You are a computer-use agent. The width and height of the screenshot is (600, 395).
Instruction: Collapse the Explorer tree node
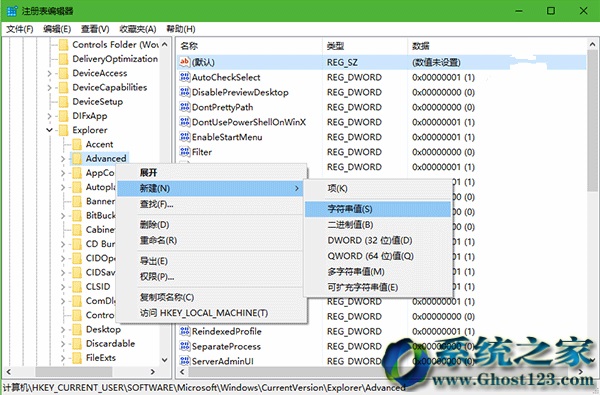49,130
